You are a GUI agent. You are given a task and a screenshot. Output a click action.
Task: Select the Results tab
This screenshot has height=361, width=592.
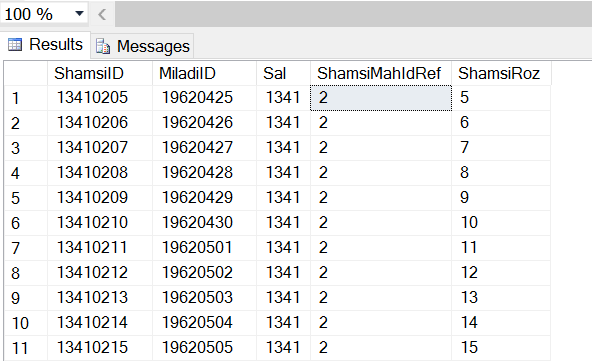(x=45, y=45)
